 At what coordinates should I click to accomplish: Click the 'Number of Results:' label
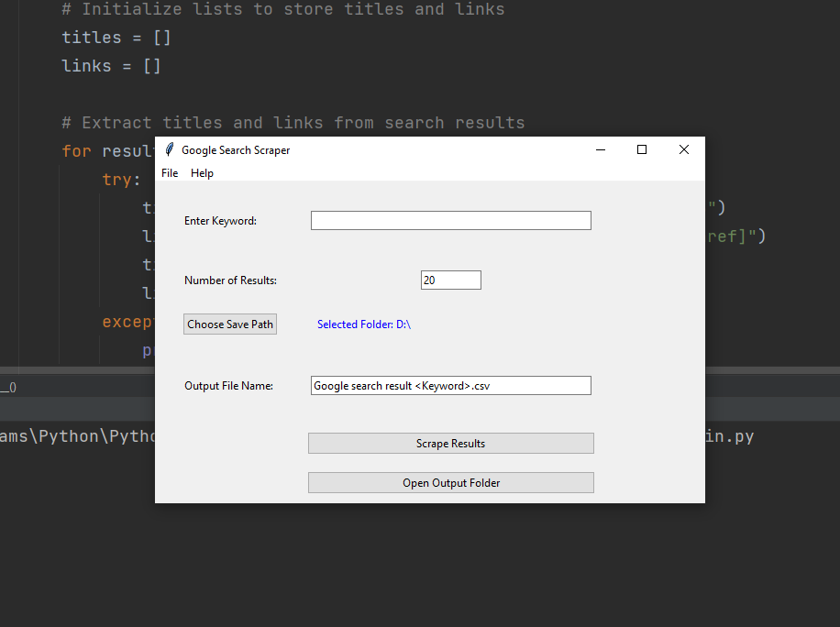[x=230, y=280]
